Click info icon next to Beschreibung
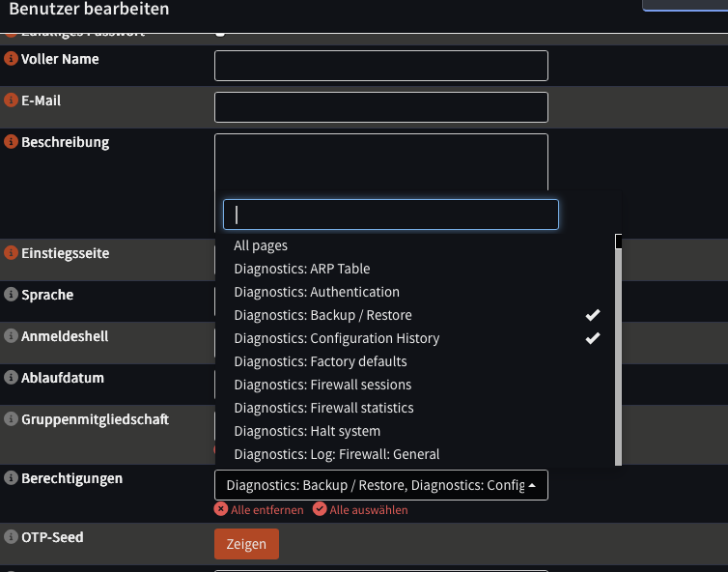The height and width of the screenshot is (572, 728). (12, 142)
